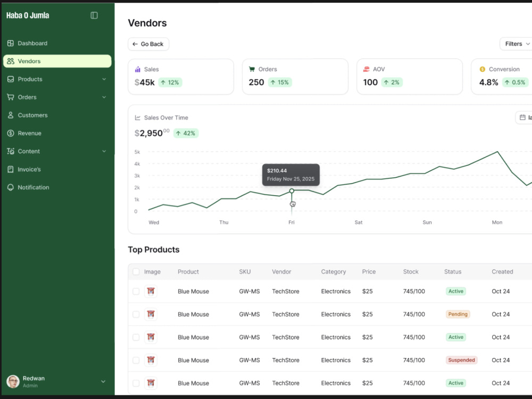Screen dimensions: 532x399
Task: Click the Notification bell icon
Action: [x=11, y=187]
